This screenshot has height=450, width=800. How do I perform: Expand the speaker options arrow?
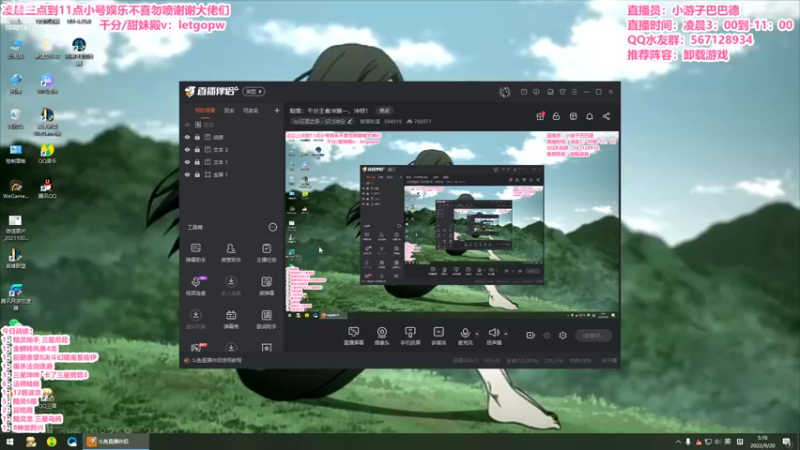[x=506, y=334]
